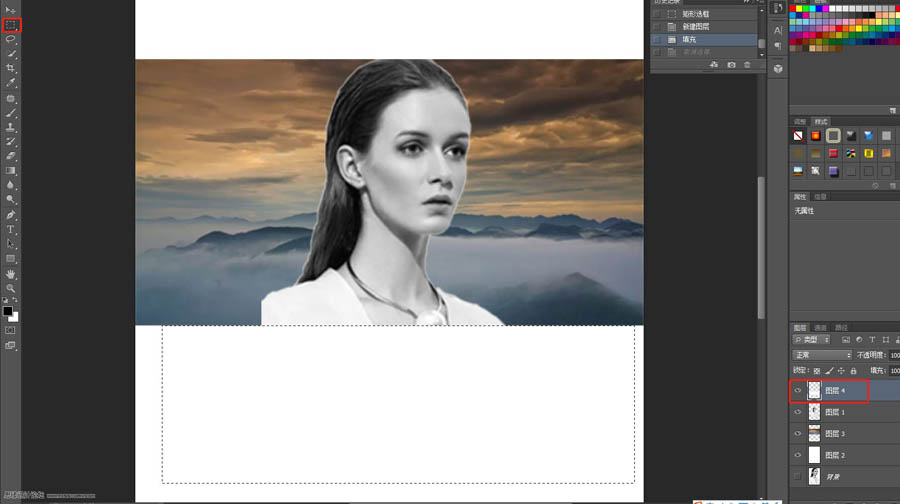Toggle Quick Mask mode

click(x=10, y=331)
